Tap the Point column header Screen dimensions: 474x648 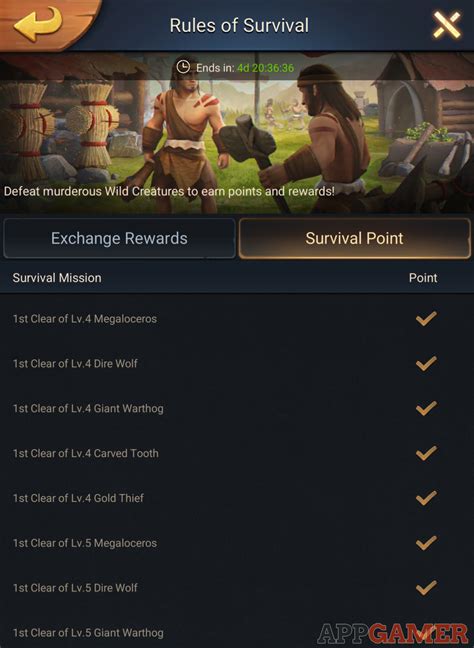coord(423,278)
